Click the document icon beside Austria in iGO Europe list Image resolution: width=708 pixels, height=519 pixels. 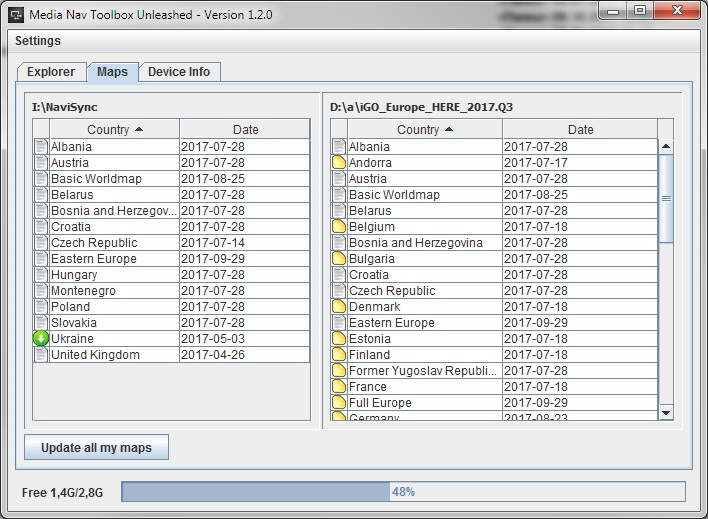(x=339, y=178)
